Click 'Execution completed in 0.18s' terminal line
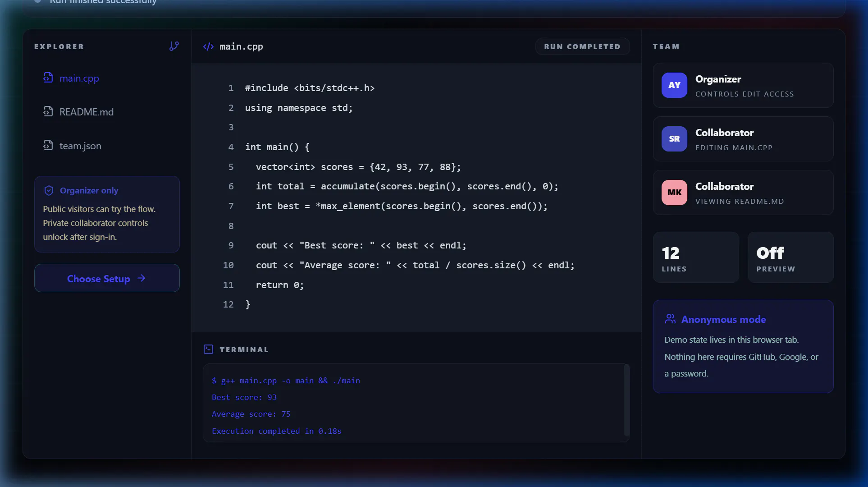The height and width of the screenshot is (487, 868). point(276,431)
